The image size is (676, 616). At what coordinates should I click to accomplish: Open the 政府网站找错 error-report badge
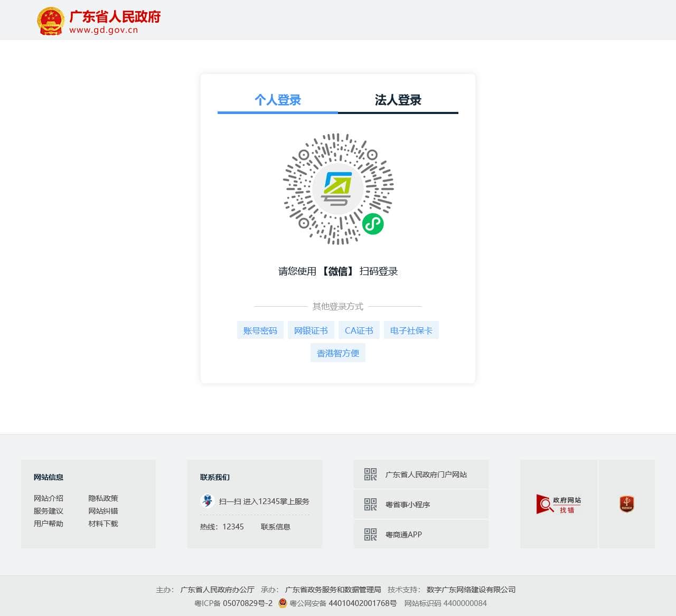click(x=559, y=504)
